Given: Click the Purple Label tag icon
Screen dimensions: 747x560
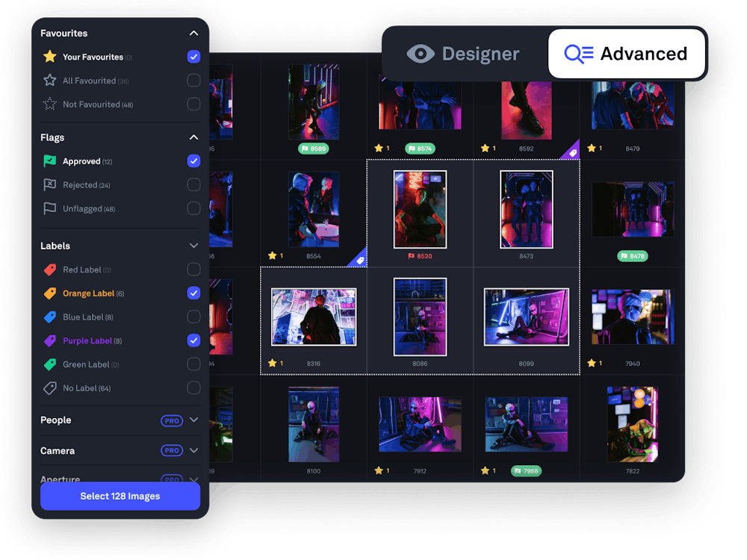Looking at the screenshot, I should [x=49, y=340].
